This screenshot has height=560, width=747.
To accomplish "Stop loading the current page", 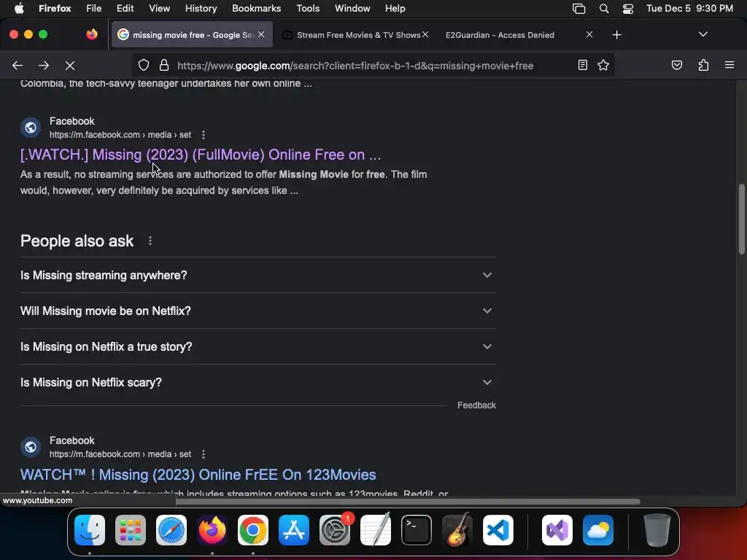I will coord(70,65).
